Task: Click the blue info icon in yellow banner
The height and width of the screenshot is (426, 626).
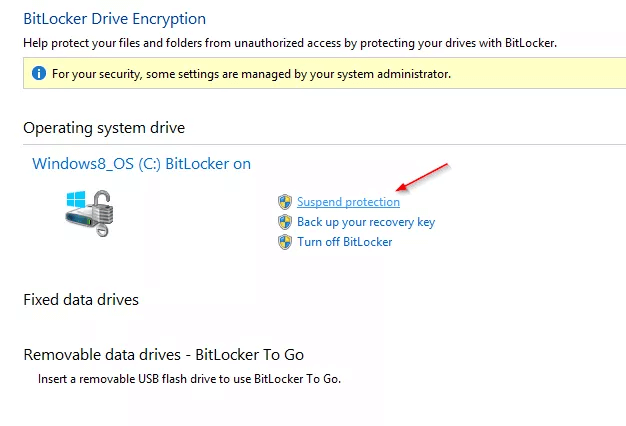Action: point(39,74)
